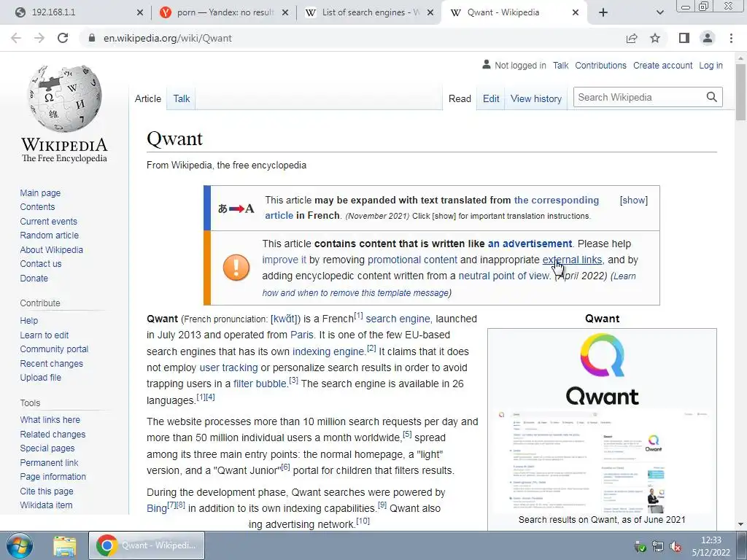Click the Wikipedia search magnifier icon
Screen dimensions: 747x560
click(x=712, y=97)
